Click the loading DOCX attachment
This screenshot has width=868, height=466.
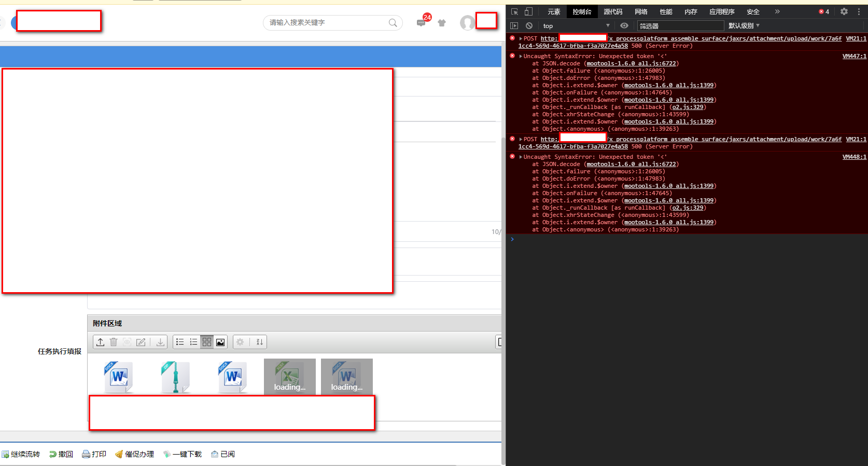[x=347, y=377]
